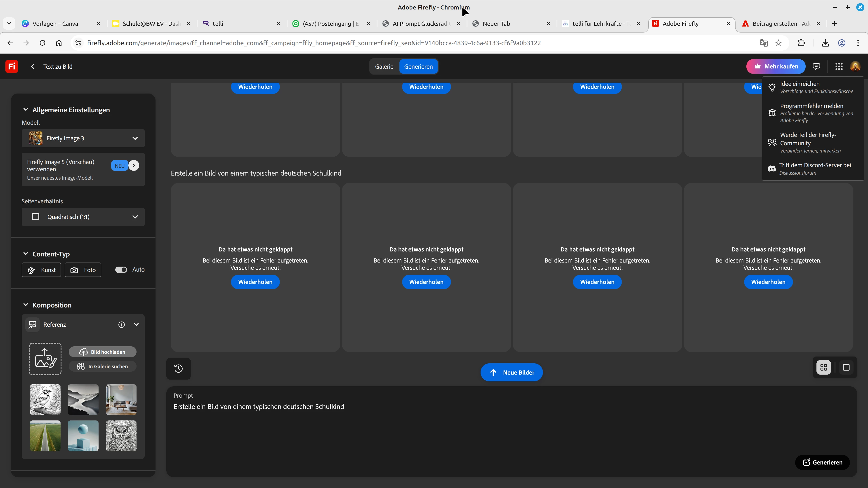Open the Firefly Image 3 model dropdown

[83, 138]
